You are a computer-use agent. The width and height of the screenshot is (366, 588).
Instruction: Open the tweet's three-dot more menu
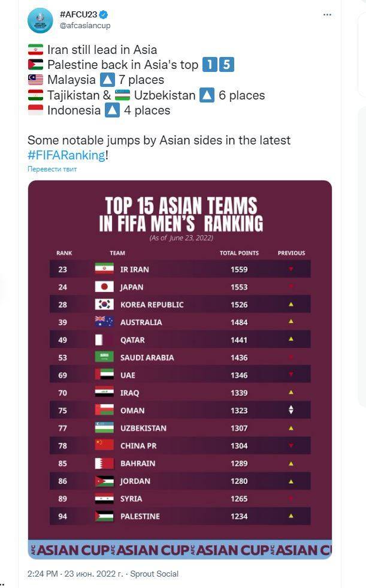pyautogui.click(x=327, y=14)
